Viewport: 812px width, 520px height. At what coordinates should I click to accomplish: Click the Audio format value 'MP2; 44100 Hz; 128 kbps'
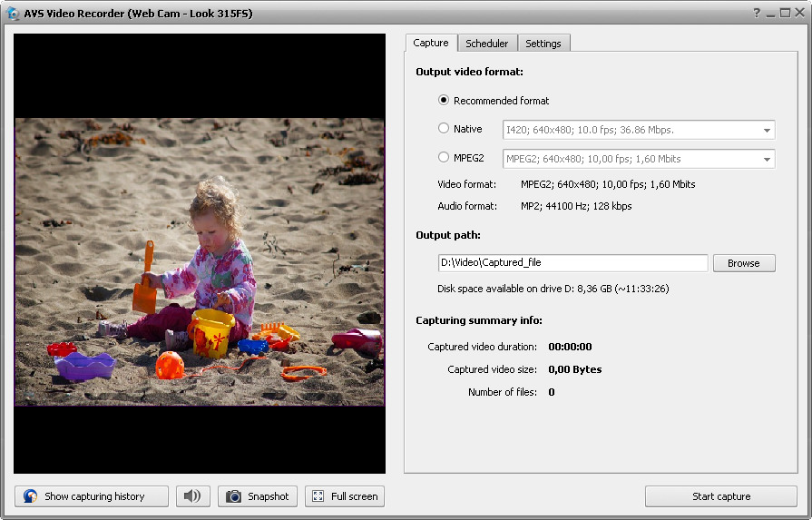click(576, 206)
